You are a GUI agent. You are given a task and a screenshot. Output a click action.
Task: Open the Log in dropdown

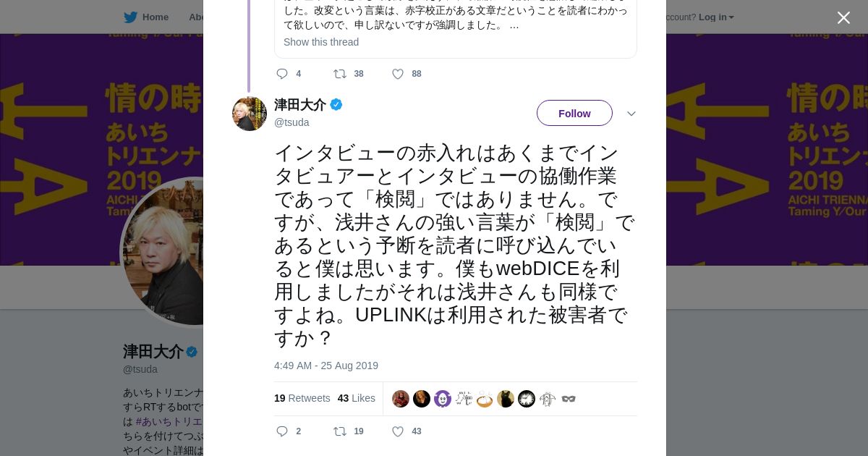tap(715, 17)
